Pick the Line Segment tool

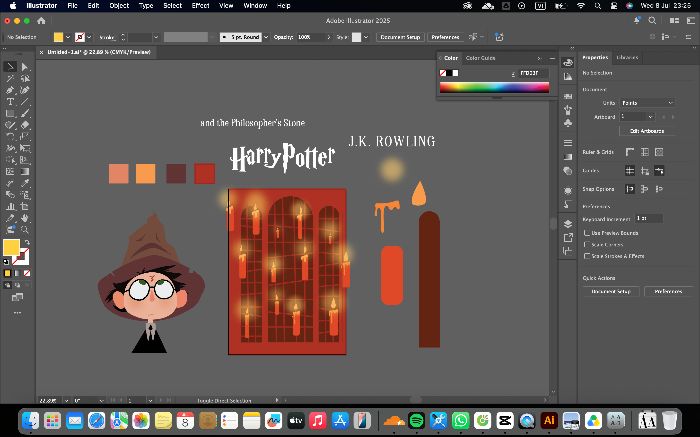(x=25, y=102)
